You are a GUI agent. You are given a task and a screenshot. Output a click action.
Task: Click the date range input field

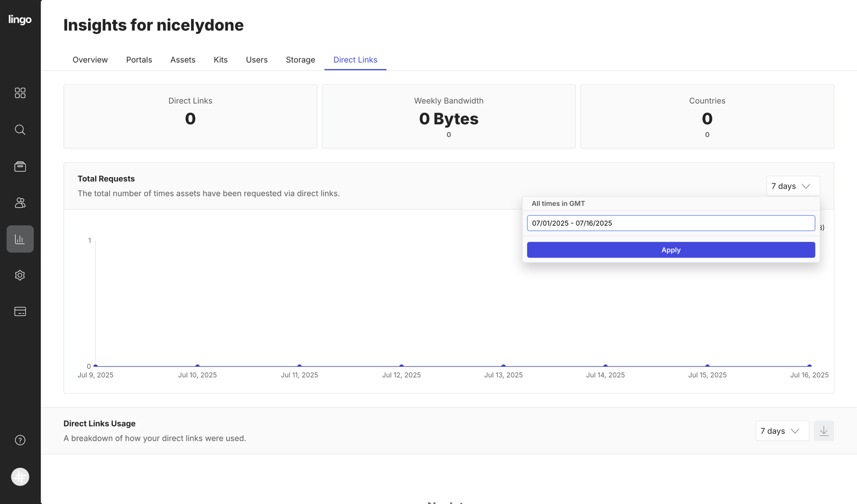pyautogui.click(x=671, y=223)
